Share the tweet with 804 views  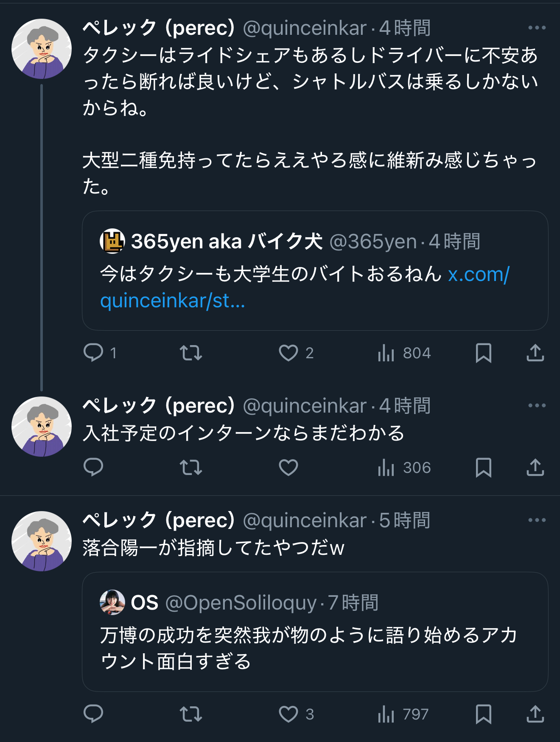pos(535,353)
